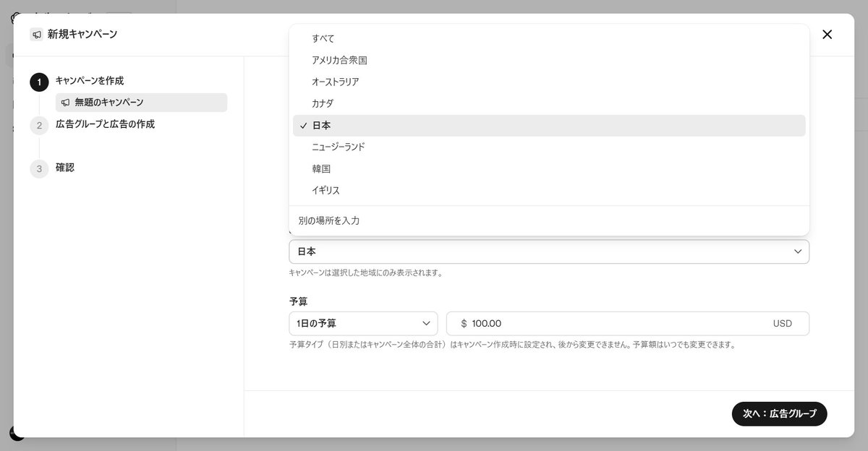Select オーストラリア option
This screenshot has width=868, height=451.
pyautogui.click(x=548, y=82)
